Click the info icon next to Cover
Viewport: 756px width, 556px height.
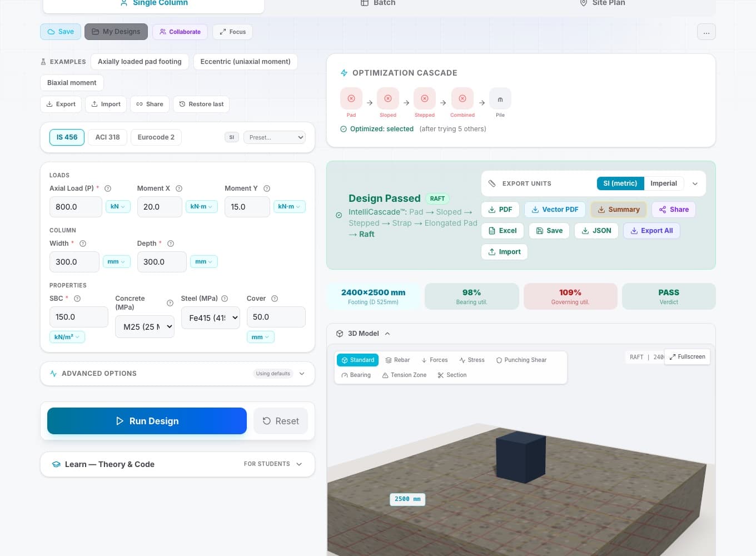[275, 299]
